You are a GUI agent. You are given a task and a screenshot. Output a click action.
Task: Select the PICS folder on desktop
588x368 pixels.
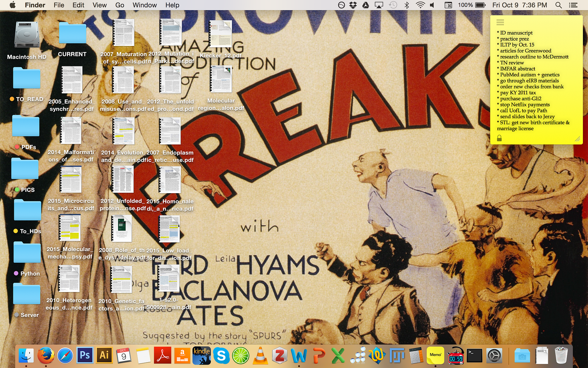click(x=25, y=169)
